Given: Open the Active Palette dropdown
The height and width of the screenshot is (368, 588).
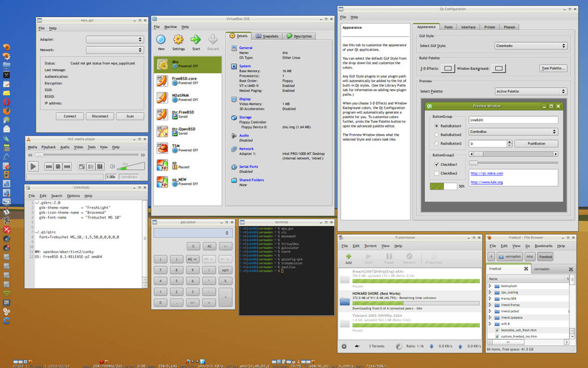Looking at the screenshot, I should [x=530, y=91].
